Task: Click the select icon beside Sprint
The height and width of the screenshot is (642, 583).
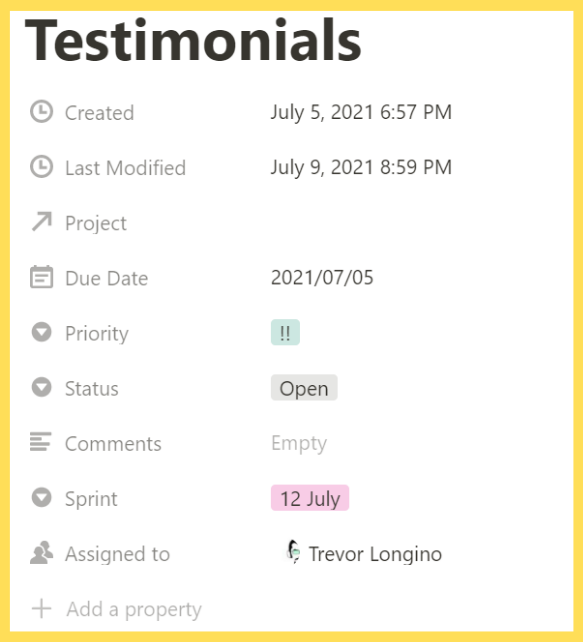Action: click(41, 497)
